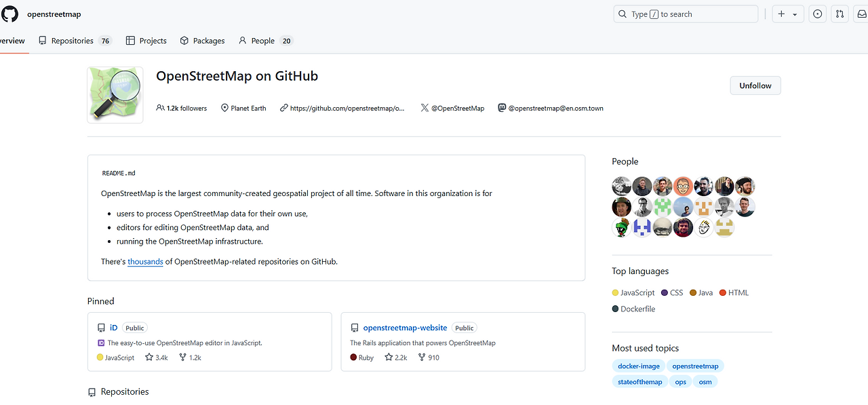The image size is (868, 405).
Task: Open the pinned openstreetmap-website repository link
Action: point(405,328)
